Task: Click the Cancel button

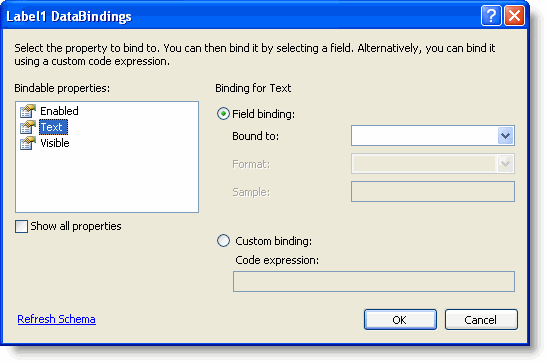Action: pos(481,320)
